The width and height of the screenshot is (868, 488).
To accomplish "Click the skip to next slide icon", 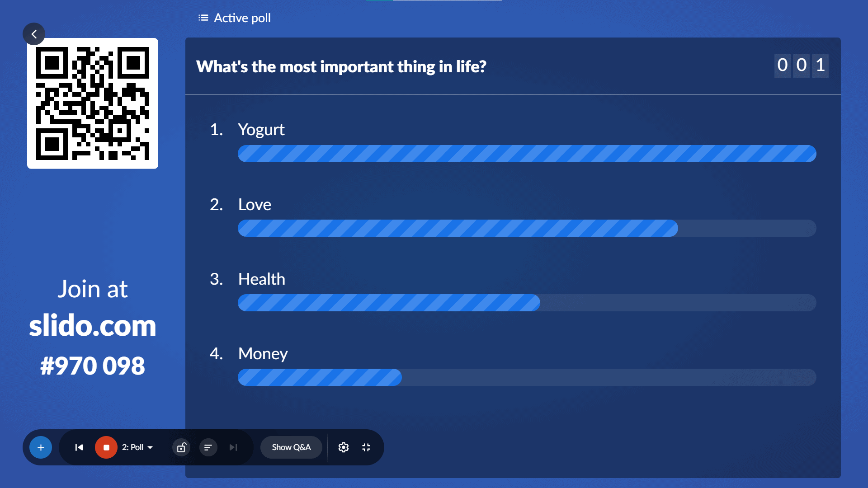I will (233, 447).
